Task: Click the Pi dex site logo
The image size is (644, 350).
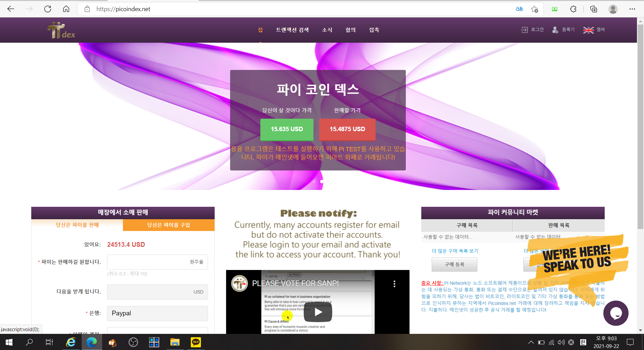Action: tap(61, 30)
